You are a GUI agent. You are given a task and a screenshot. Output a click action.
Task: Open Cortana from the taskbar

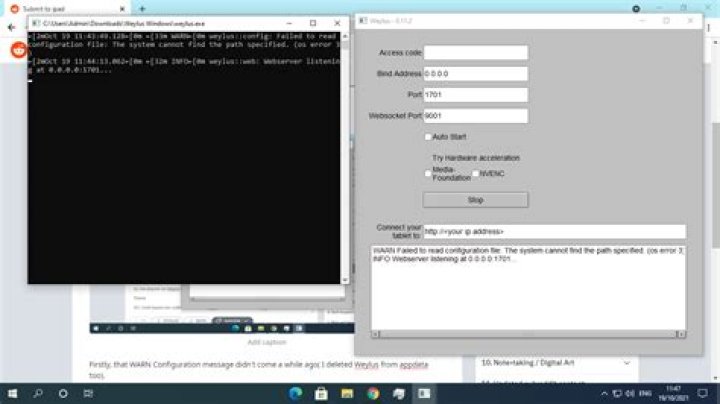(63, 393)
